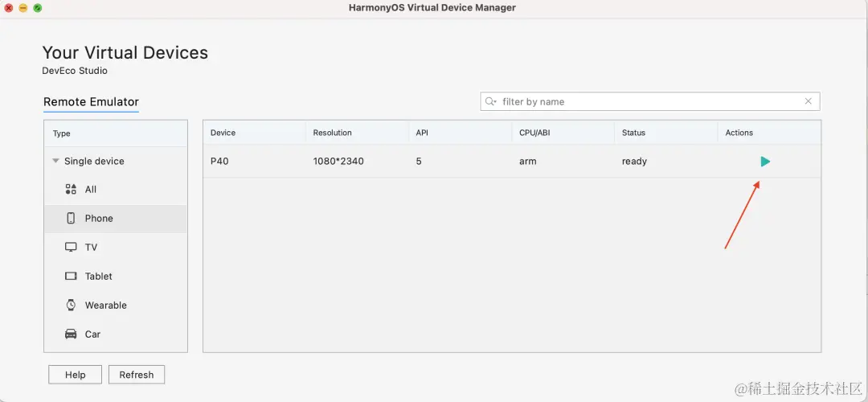Select the P40 device cell
The image size is (868, 402).
coord(254,162)
